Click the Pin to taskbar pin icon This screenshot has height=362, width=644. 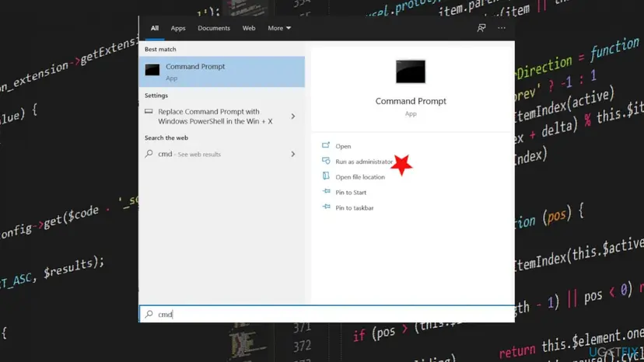click(326, 207)
